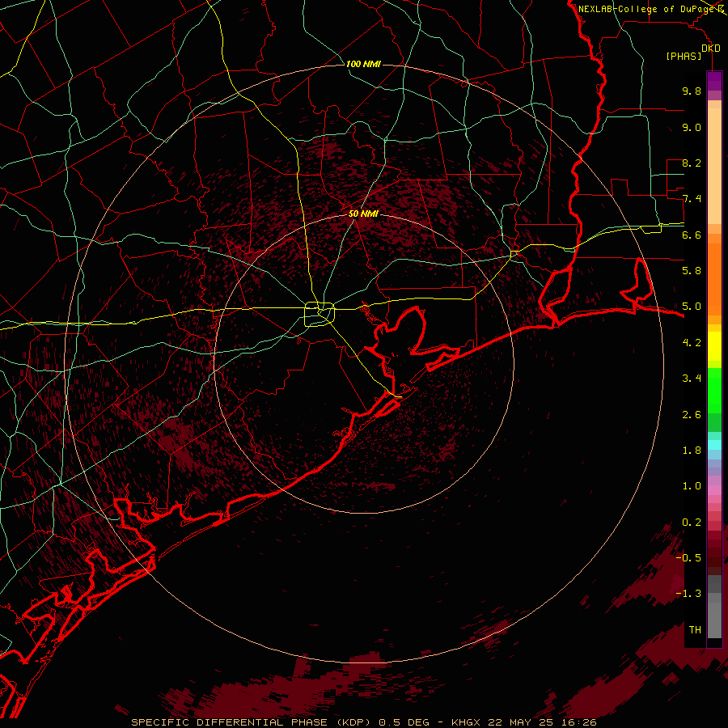
Task: Click the 1.0 value on the color scale
Action: tap(692, 486)
